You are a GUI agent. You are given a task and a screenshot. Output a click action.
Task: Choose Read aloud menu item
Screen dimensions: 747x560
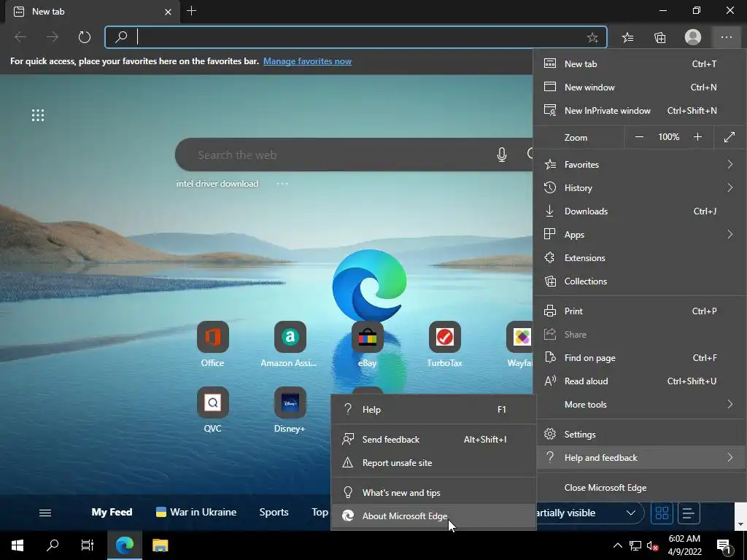tap(640, 381)
